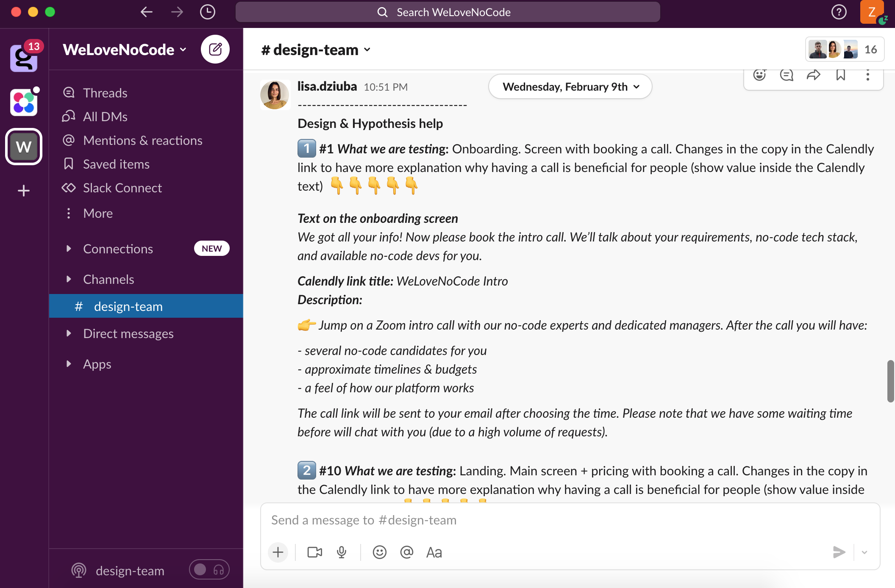Click lisa.dziuba's avatar photo
The width and height of the screenshot is (895, 588).
[x=275, y=95]
